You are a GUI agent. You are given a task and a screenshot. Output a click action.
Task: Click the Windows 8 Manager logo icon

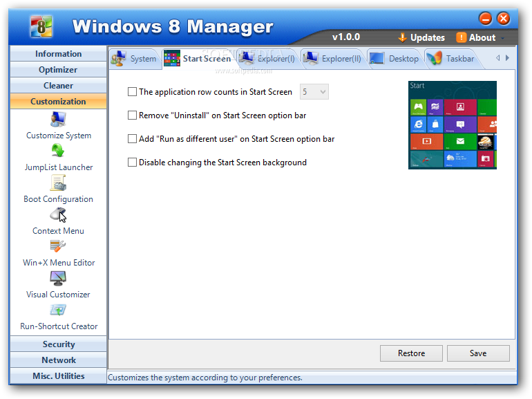(41, 26)
